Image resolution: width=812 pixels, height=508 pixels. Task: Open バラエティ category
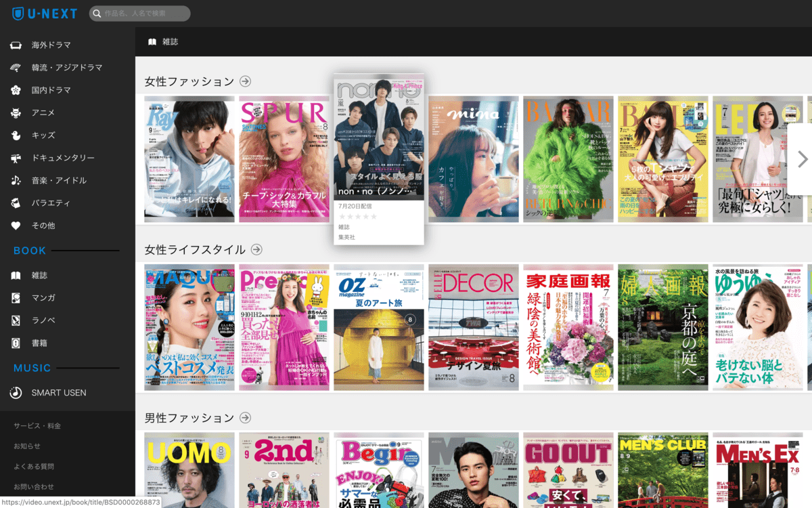[51, 203]
